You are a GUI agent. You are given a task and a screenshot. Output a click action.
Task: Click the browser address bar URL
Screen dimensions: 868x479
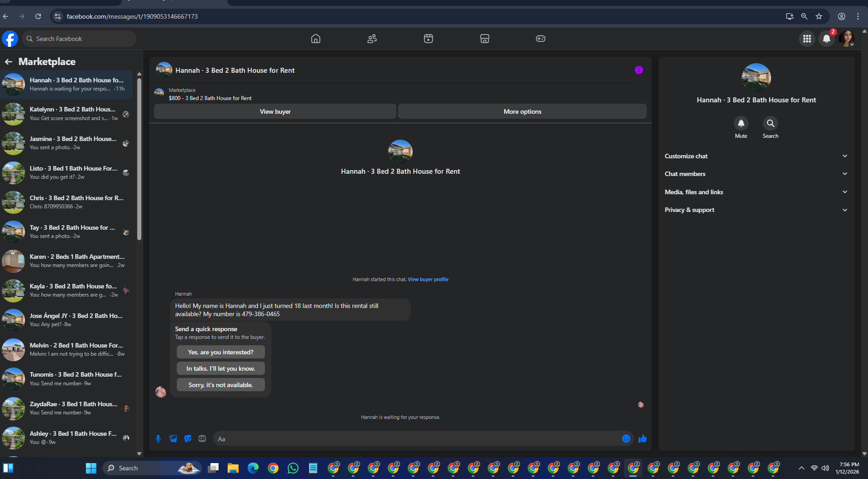coord(132,16)
